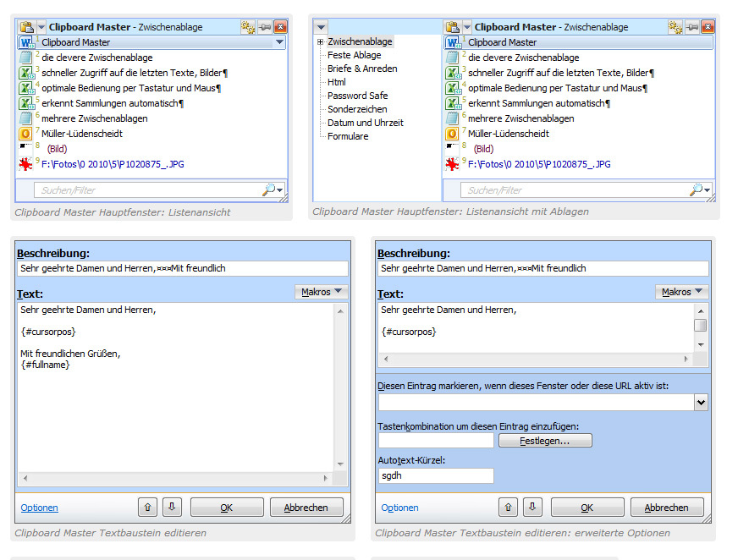Click move-up arrow button in right editor dialog
The width and height of the screenshot is (749, 560).
509,507
